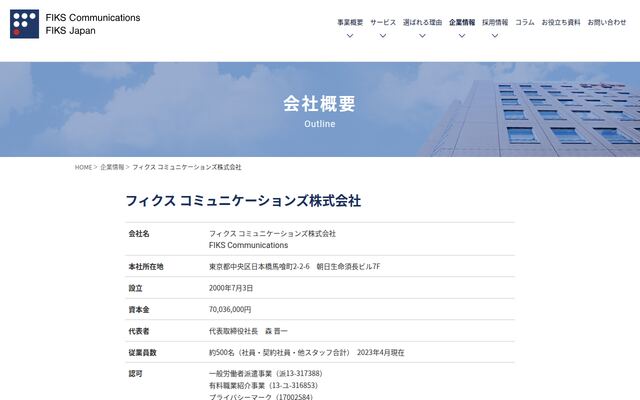Expand the chevron under 選ばれる理由
The width and height of the screenshot is (640, 400).
click(x=422, y=36)
